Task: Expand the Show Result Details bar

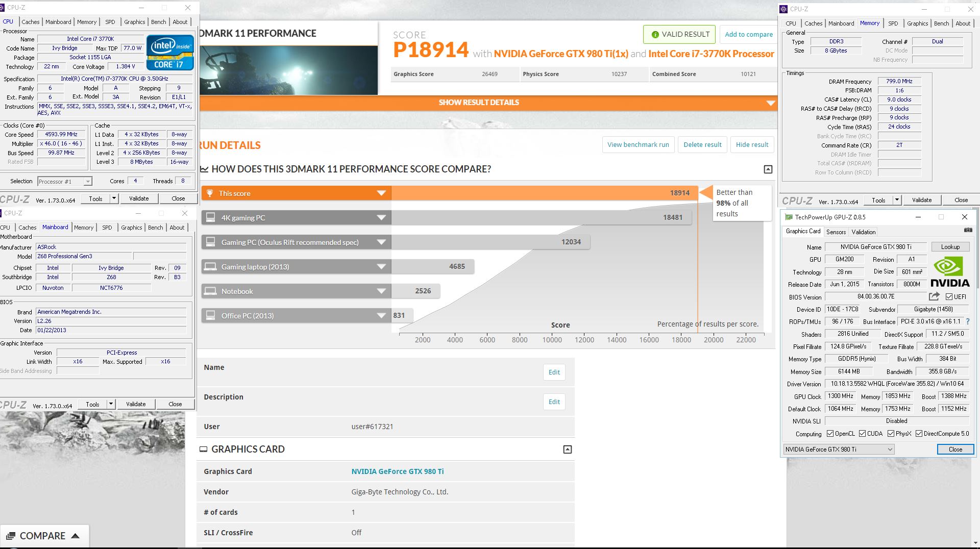Action: (x=488, y=103)
